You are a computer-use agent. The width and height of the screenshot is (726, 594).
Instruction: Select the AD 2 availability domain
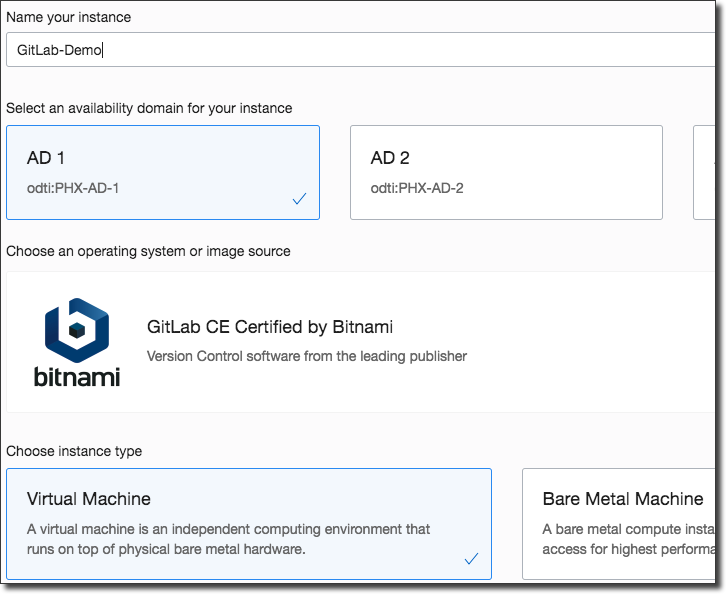(x=506, y=172)
